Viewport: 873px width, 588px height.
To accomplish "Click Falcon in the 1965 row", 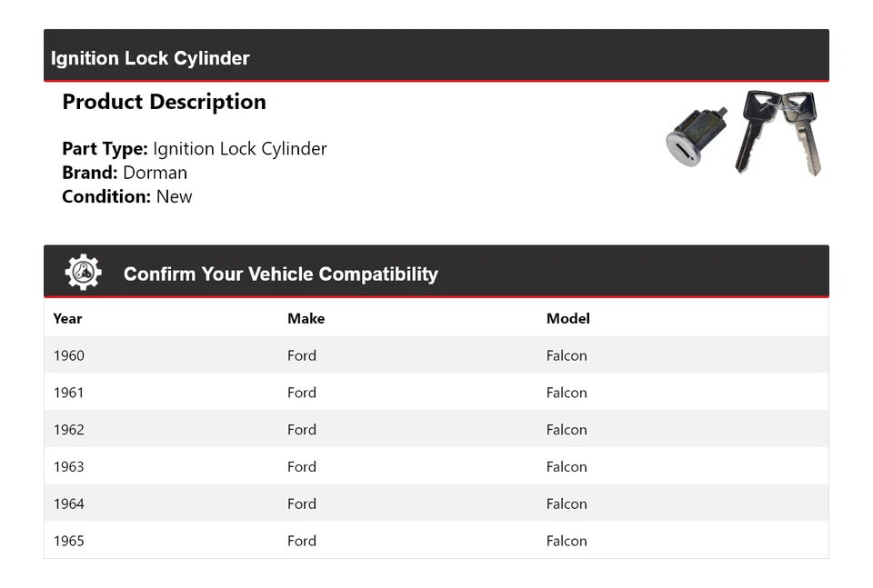I will pos(567,541).
